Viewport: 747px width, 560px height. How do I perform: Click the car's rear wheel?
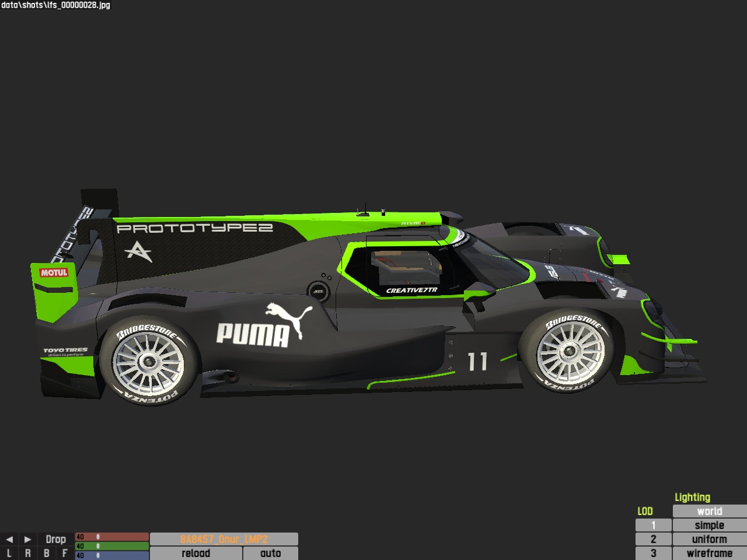click(x=149, y=362)
